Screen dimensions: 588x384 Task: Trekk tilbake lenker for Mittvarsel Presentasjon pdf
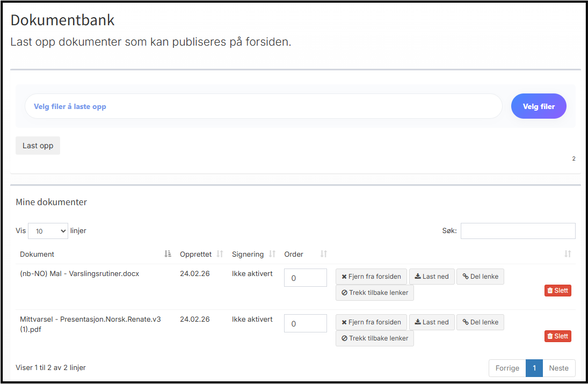tap(375, 338)
